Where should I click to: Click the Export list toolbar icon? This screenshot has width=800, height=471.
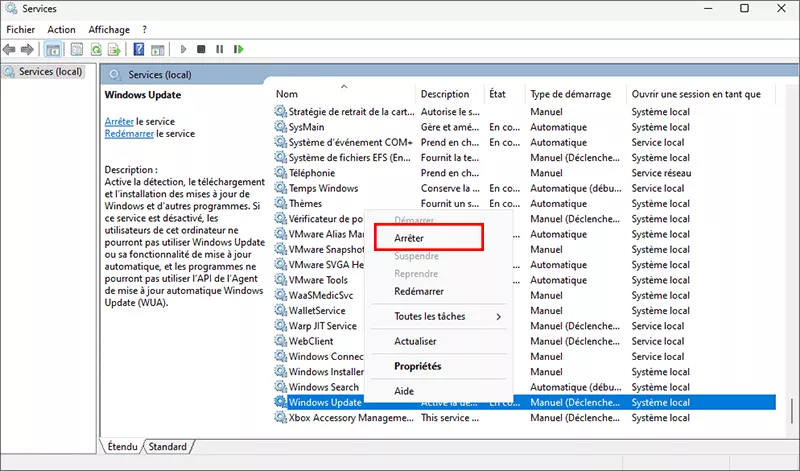(x=114, y=49)
